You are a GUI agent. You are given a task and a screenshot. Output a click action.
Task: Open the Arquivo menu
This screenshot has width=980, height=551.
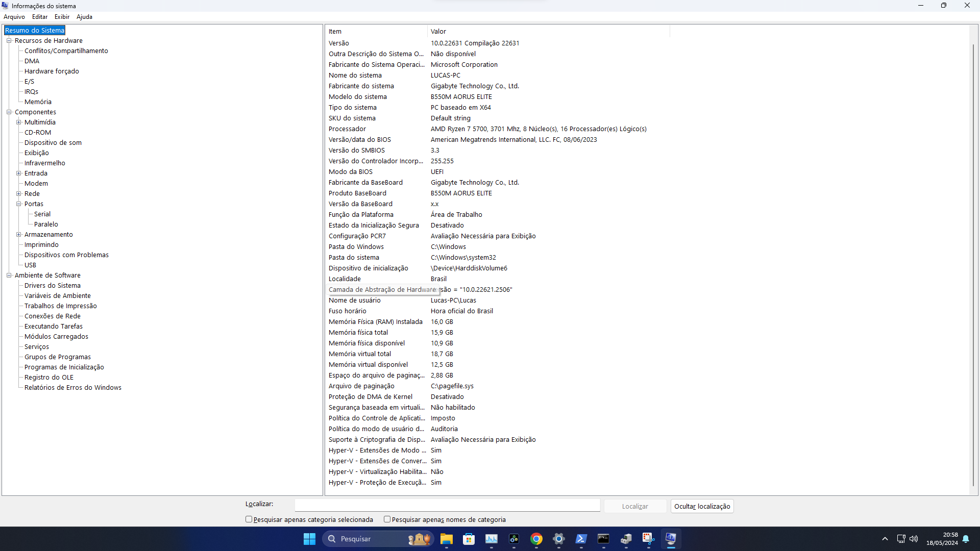pyautogui.click(x=14, y=17)
